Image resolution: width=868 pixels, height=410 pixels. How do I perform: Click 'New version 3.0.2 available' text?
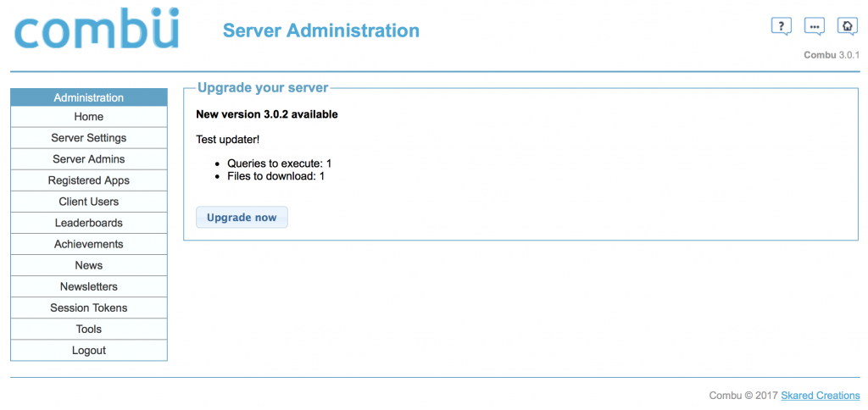coord(267,114)
